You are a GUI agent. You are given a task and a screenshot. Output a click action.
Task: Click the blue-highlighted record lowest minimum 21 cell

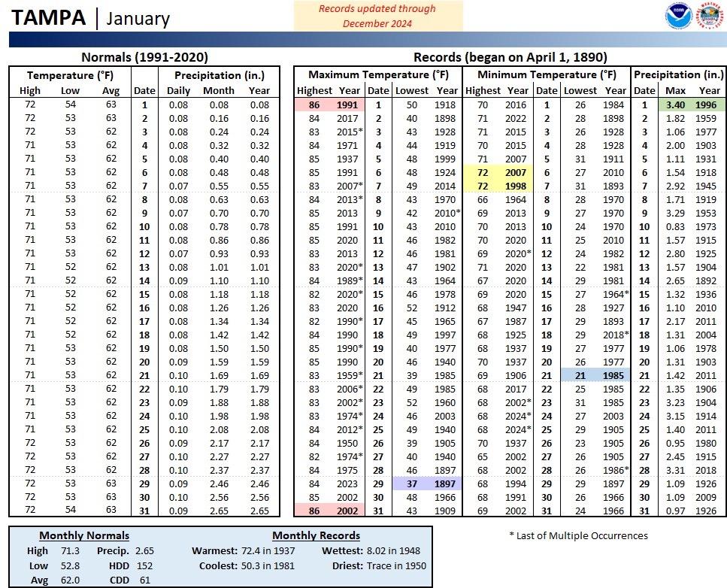click(582, 375)
